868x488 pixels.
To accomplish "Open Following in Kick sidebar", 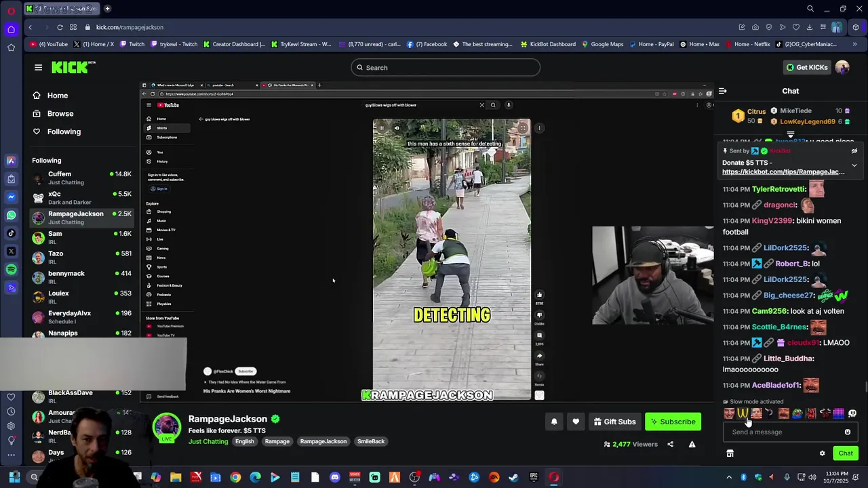I will coord(56,131).
